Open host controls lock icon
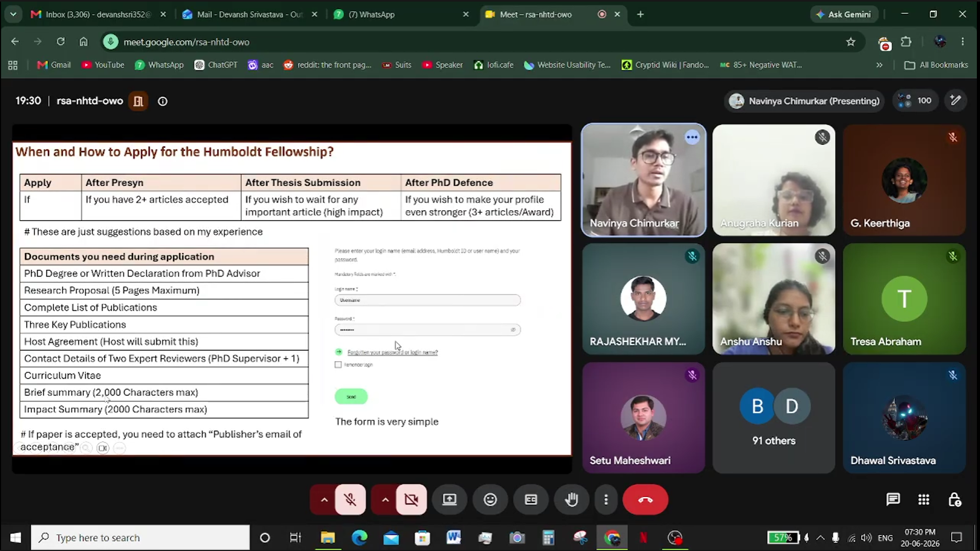 point(954,500)
